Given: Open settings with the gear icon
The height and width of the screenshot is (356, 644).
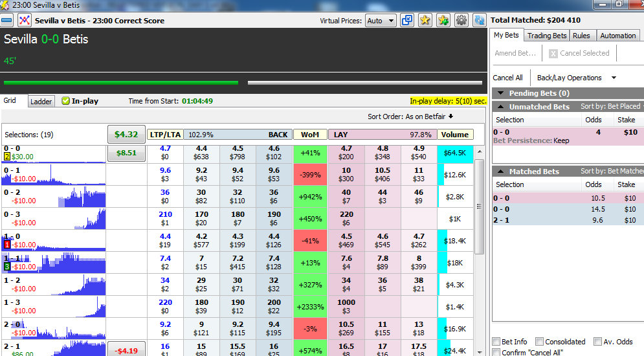Looking at the screenshot, I should (x=461, y=20).
